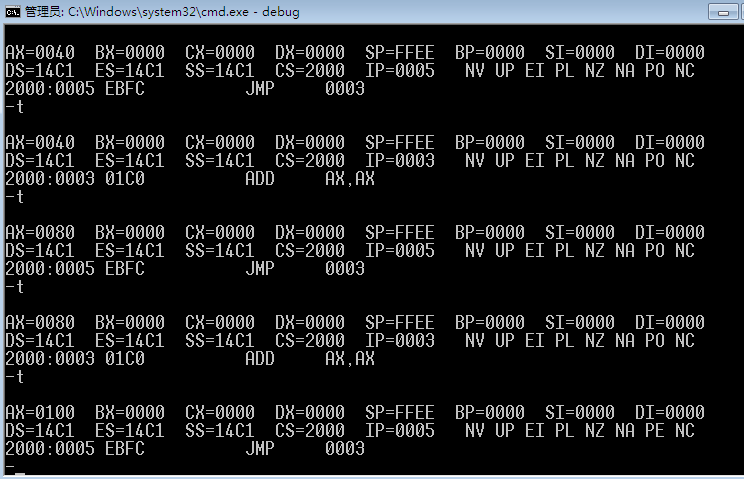Select address 2000:0005 below the AX=0100 dump
Viewport: 744px width, 479px height.
[x=50, y=448]
